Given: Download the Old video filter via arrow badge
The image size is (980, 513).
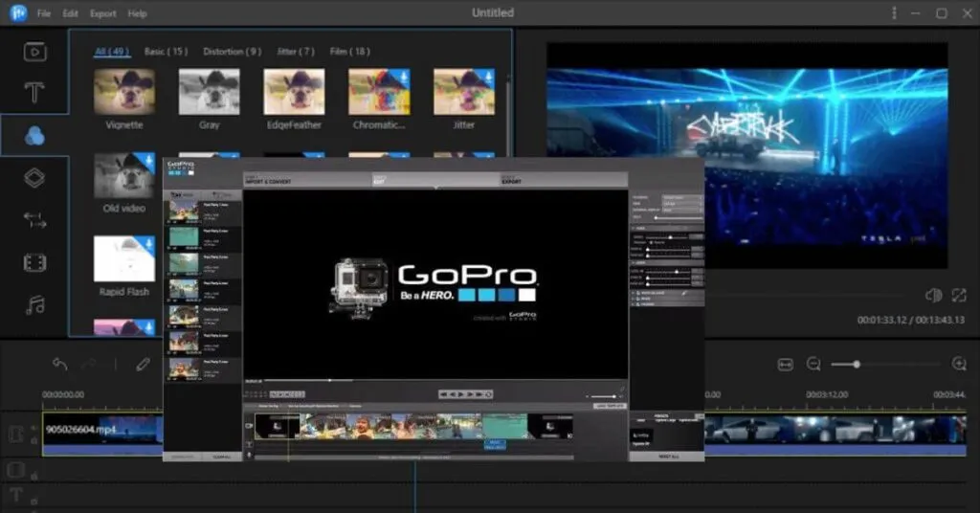Looking at the screenshot, I should (148, 161).
